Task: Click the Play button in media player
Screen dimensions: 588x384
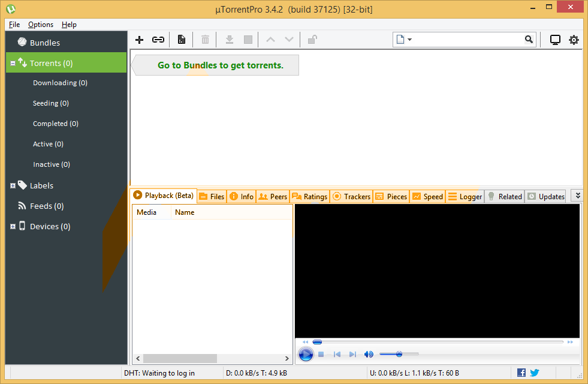Action: [x=306, y=354]
